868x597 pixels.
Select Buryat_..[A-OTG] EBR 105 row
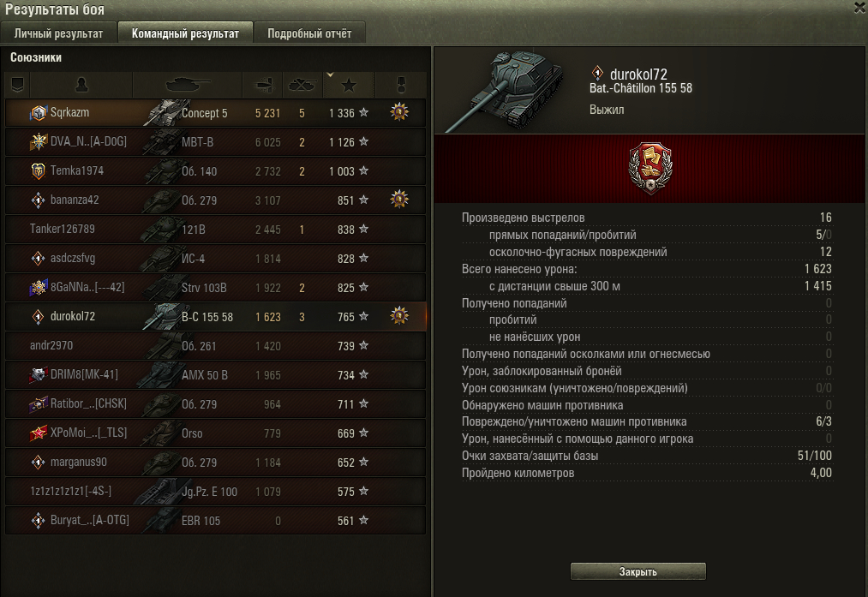point(216,521)
